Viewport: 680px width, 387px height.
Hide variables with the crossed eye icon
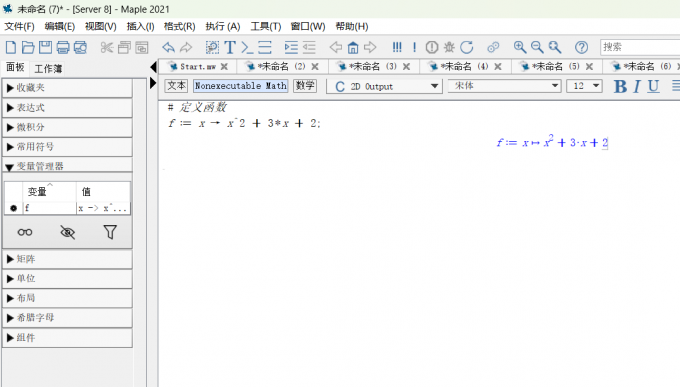(67, 233)
